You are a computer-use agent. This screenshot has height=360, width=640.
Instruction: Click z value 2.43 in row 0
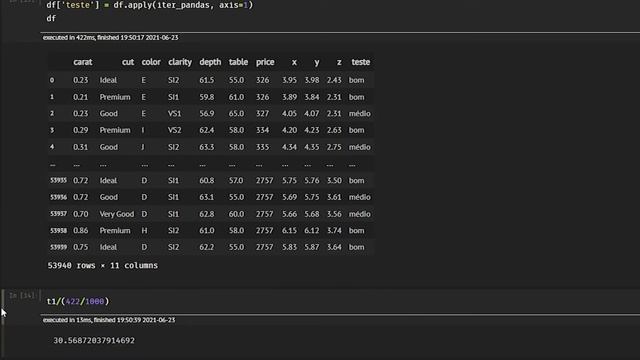click(334, 80)
